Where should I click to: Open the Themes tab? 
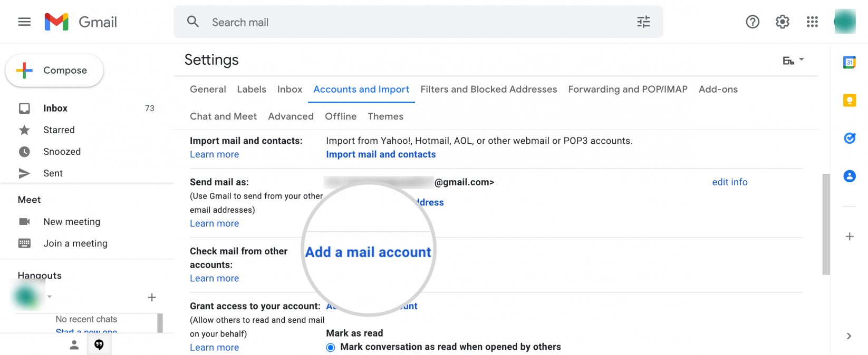385,116
